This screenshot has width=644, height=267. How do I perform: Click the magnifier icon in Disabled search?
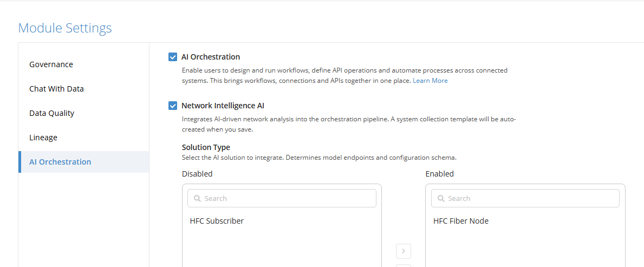(x=197, y=198)
